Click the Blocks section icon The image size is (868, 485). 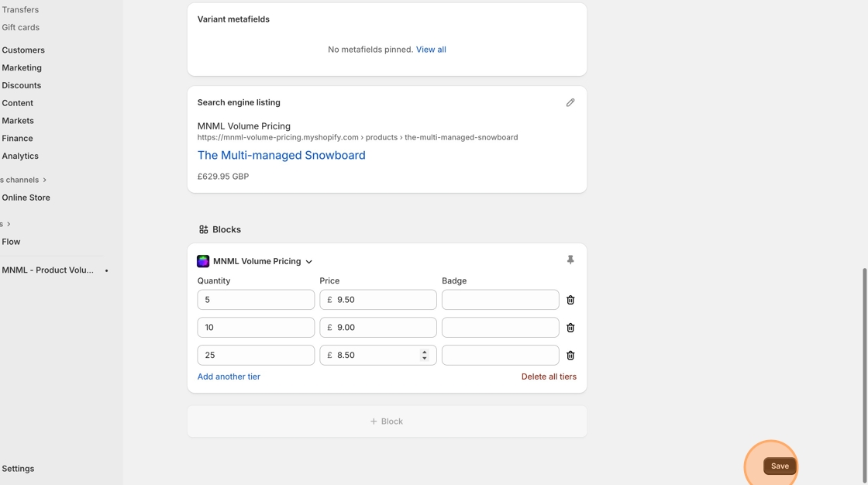[203, 229]
